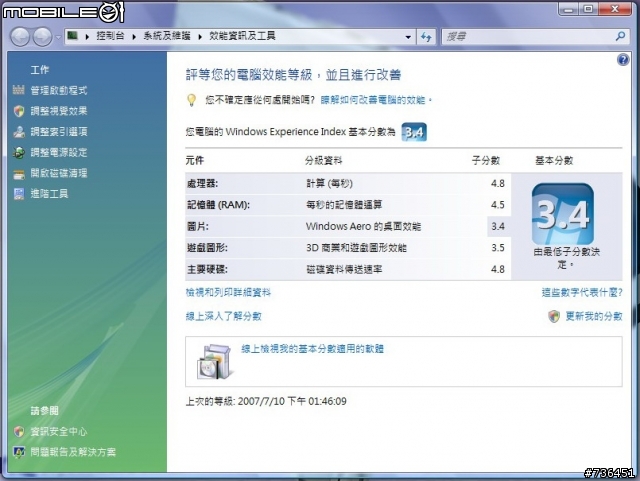Click the 遊戲圖形 component row label

click(207, 248)
